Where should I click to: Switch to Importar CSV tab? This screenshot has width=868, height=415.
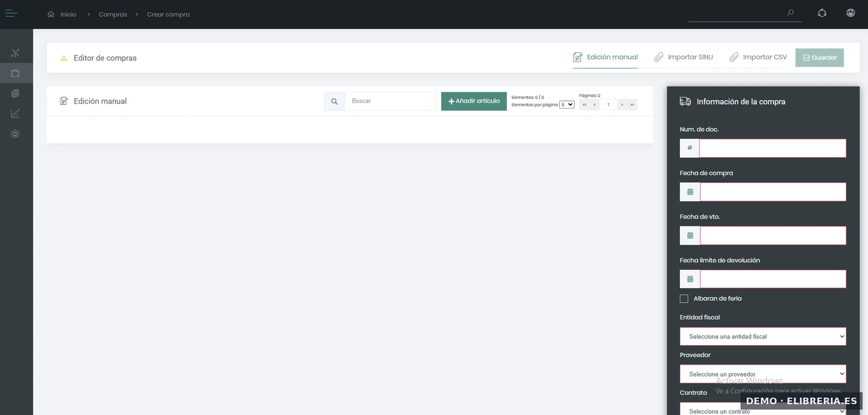coord(758,57)
